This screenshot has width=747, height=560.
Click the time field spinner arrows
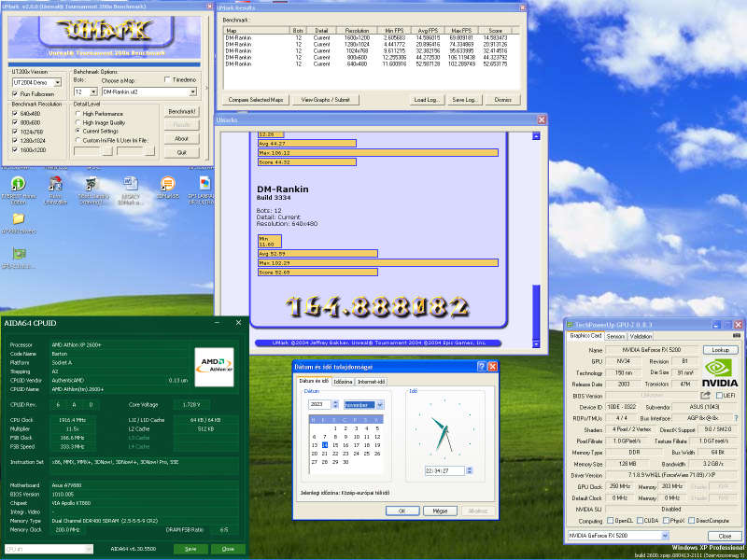[x=469, y=470]
